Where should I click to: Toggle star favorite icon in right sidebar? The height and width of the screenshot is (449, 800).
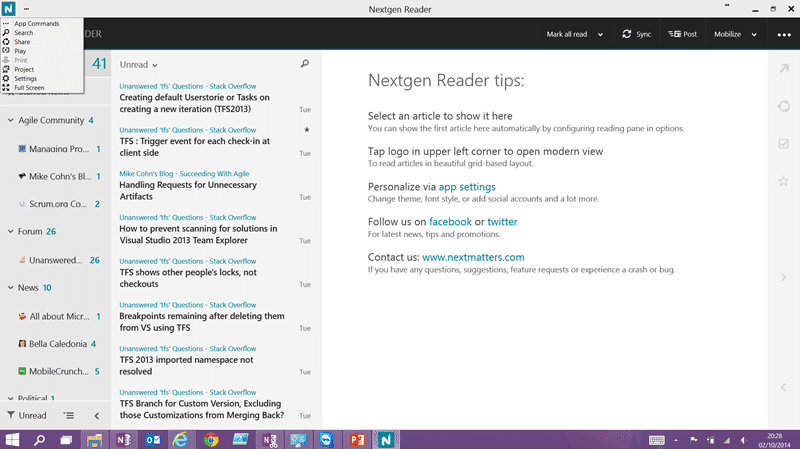click(784, 181)
